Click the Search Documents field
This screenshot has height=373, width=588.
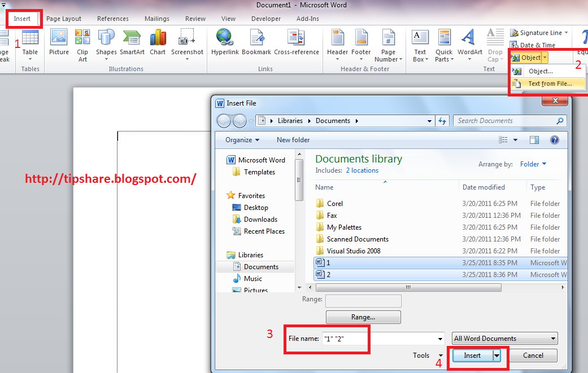(x=504, y=121)
